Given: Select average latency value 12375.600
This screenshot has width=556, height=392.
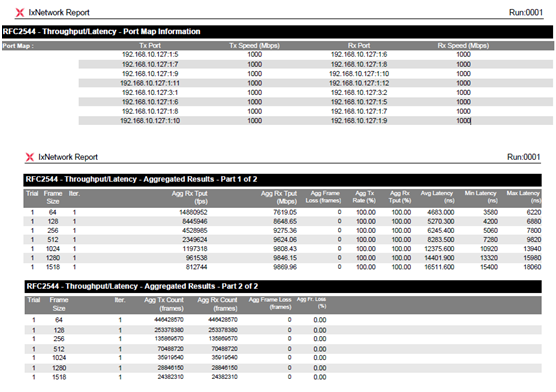Looking at the screenshot, I should [x=439, y=249].
